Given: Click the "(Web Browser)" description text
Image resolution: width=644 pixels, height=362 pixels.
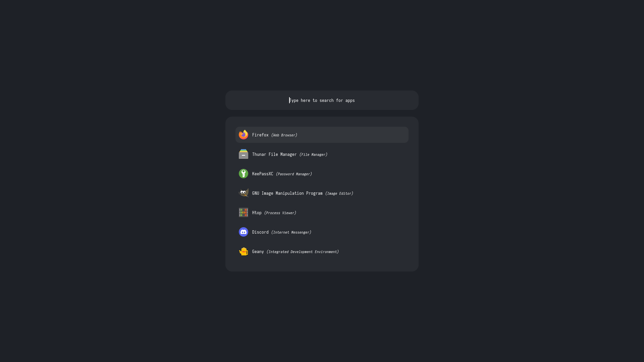Looking at the screenshot, I should (x=284, y=135).
